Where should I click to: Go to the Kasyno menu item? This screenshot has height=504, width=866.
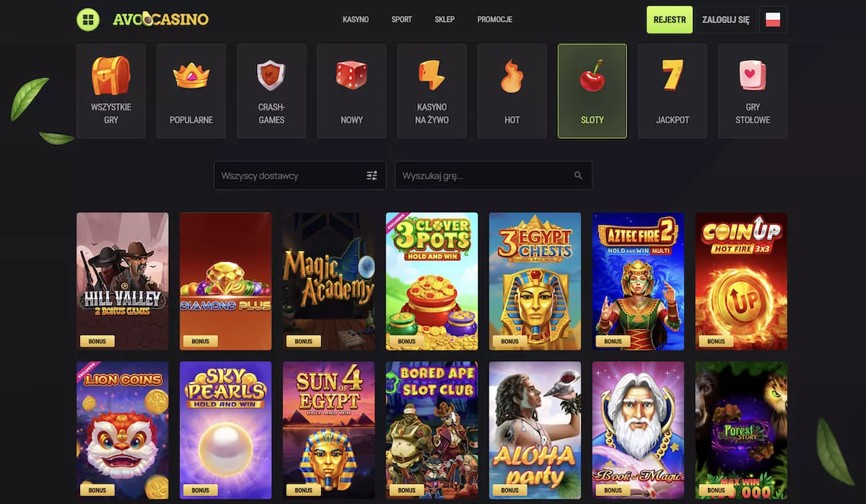coord(356,19)
